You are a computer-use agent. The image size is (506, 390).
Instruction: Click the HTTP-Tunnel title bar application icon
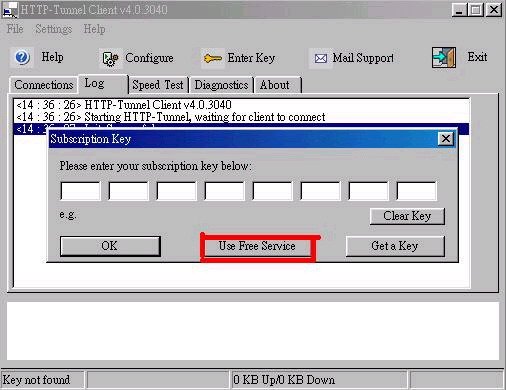tap(9, 10)
